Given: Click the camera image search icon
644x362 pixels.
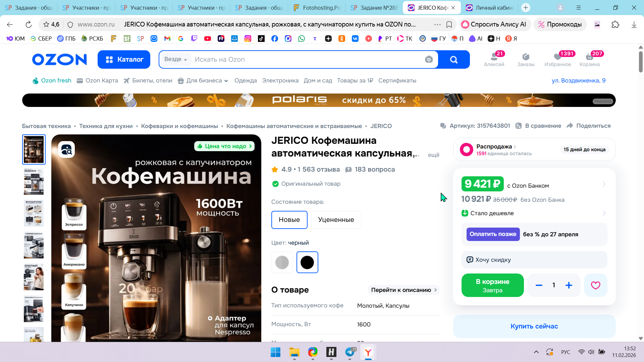Looking at the screenshot, I should (x=429, y=60).
